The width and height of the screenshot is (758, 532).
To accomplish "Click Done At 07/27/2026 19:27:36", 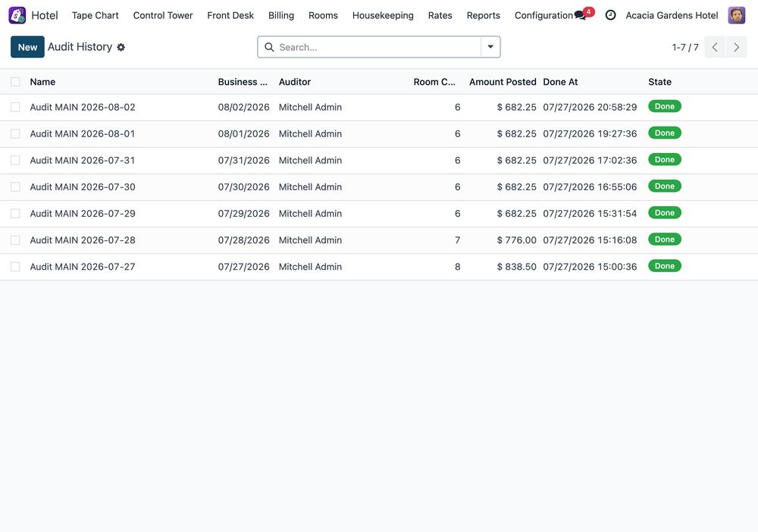I will (x=590, y=134).
